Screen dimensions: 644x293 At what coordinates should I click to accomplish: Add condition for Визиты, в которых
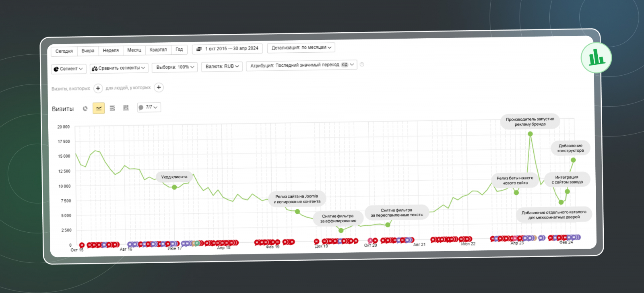[x=98, y=89]
